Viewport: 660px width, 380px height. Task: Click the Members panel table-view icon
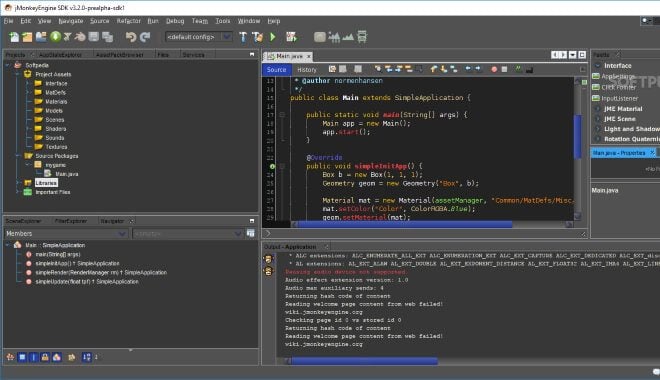(x=250, y=233)
